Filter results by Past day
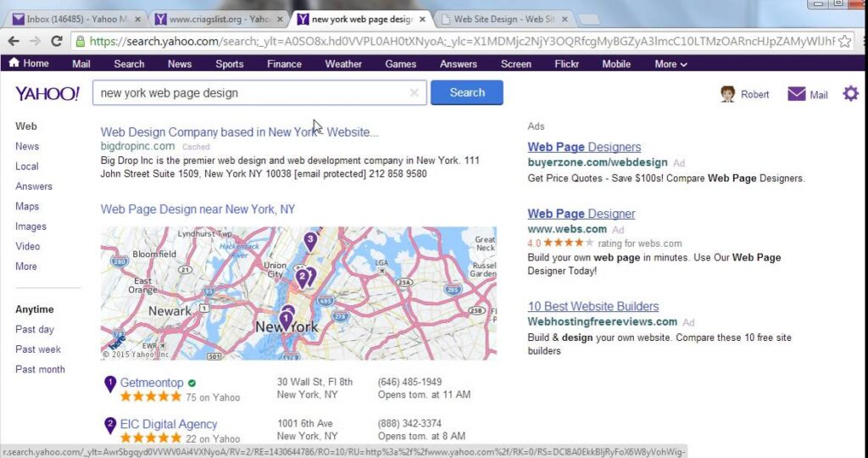This screenshot has width=868, height=458. tap(34, 329)
